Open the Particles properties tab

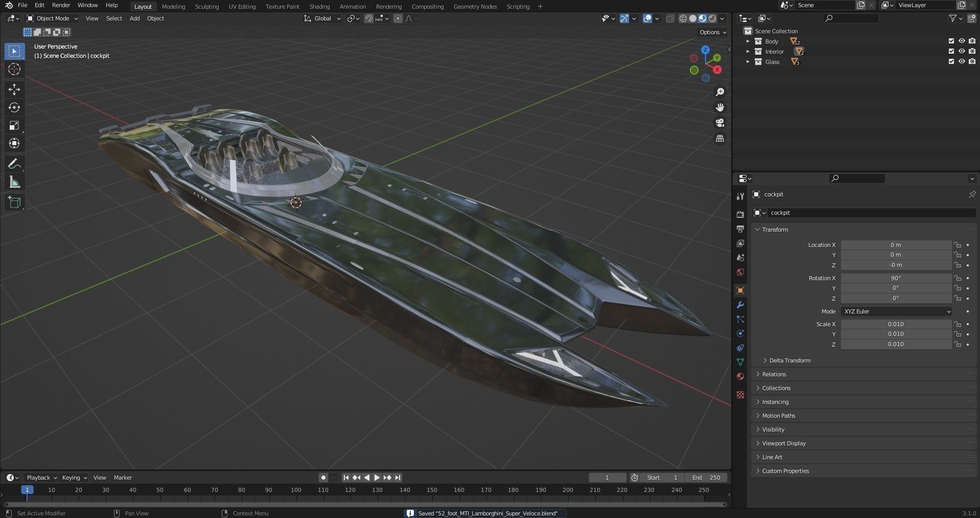[740, 319]
